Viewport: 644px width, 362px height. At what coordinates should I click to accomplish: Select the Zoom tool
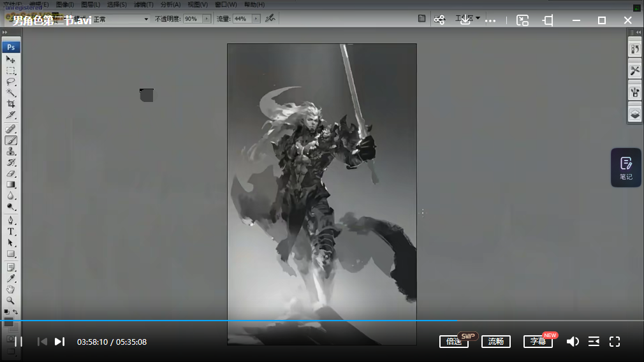click(11, 301)
